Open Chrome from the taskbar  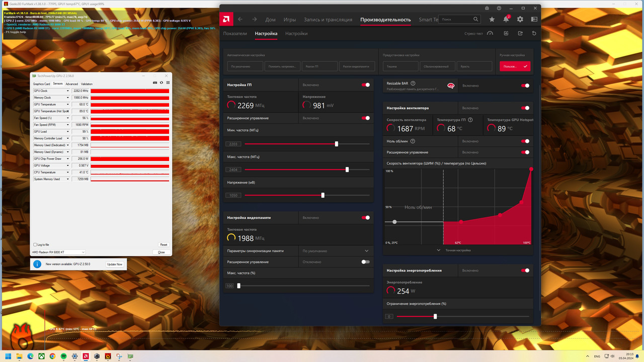[x=52, y=356]
